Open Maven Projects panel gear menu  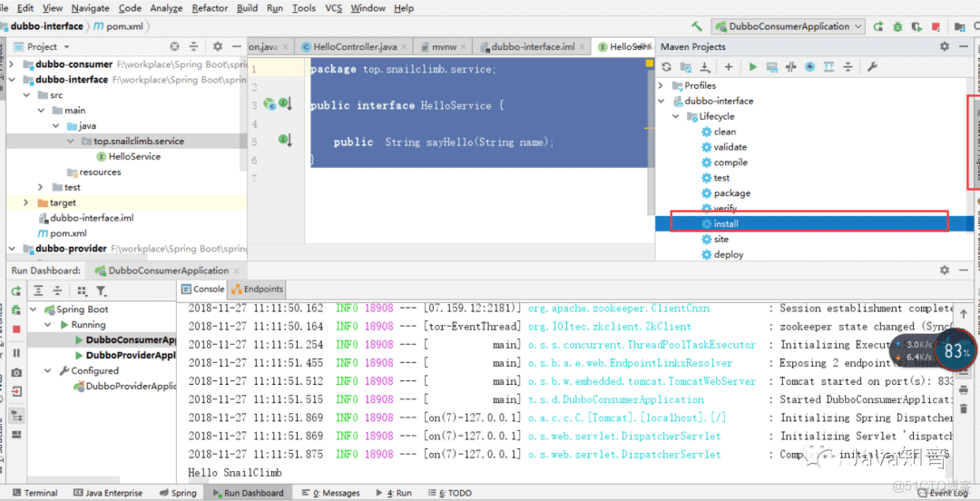point(945,46)
